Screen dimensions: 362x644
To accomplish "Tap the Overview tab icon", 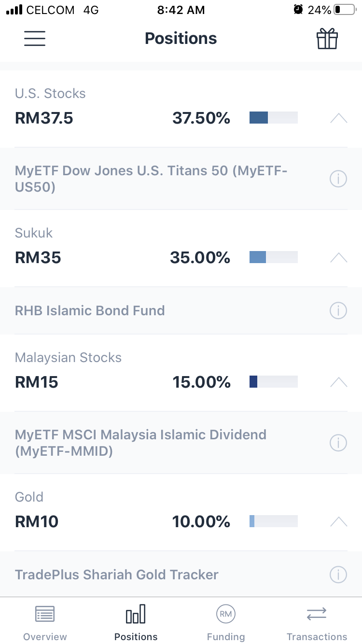I will (45, 614).
